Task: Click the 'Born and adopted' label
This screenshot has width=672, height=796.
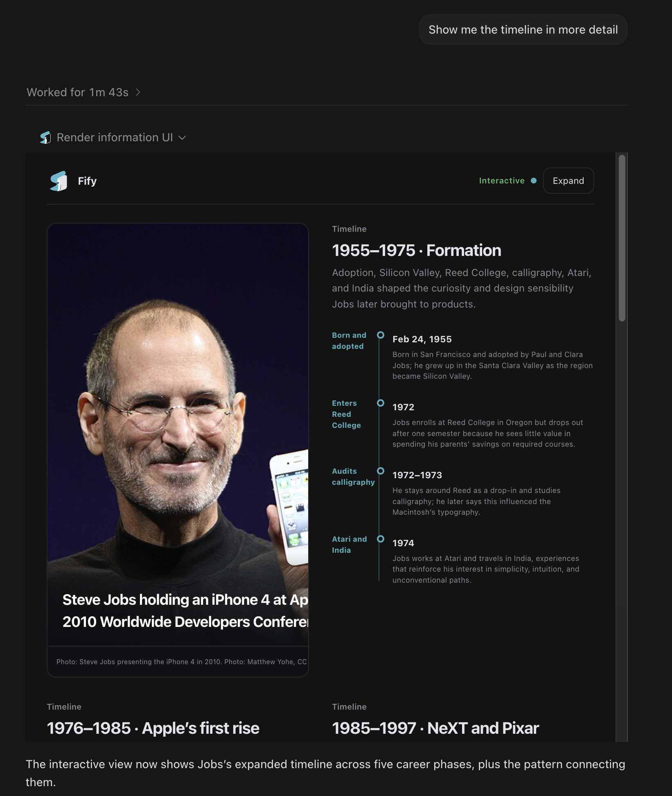Action: click(349, 341)
